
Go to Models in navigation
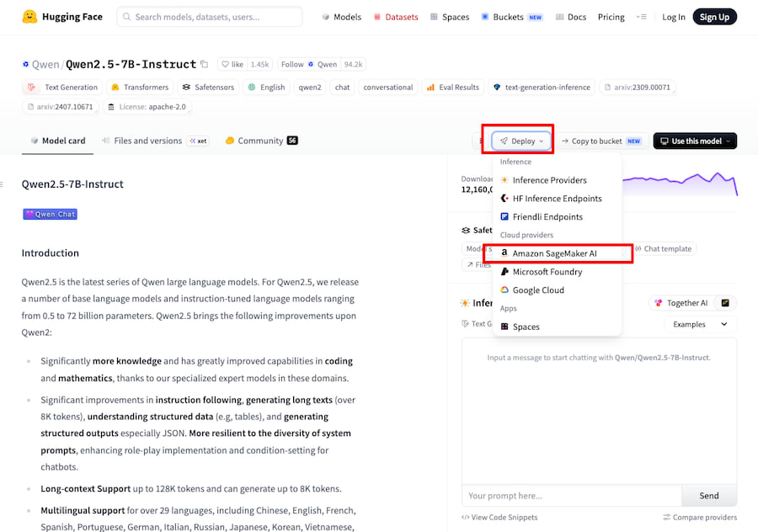coord(341,17)
